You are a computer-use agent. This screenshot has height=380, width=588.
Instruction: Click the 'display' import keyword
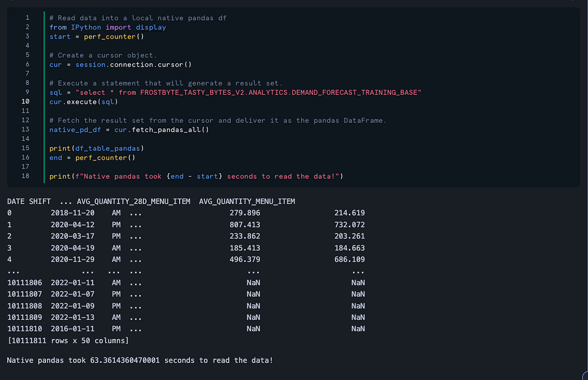[x=151, y=28]
